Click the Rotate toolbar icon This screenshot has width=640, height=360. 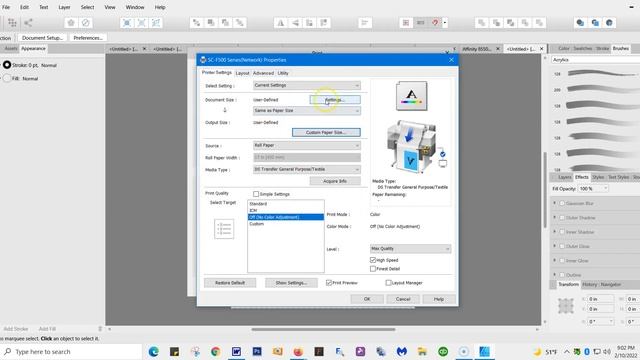pos(309,23)
